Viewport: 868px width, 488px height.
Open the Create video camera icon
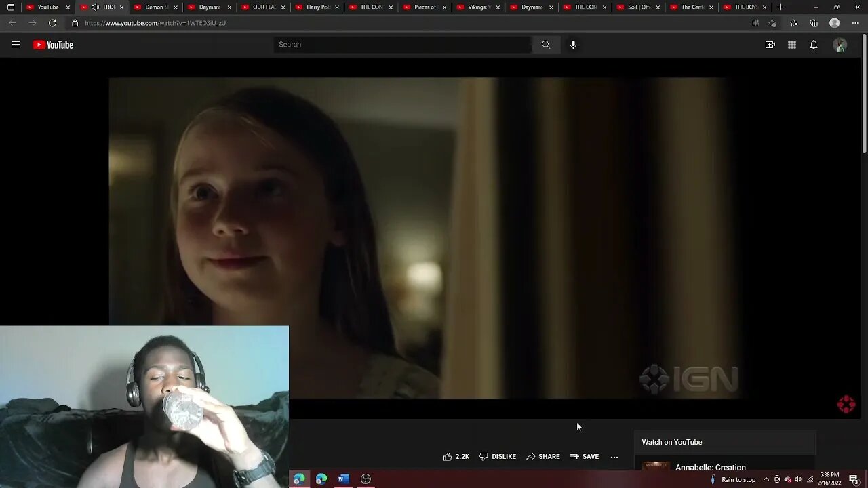click(x=770, y=45)
